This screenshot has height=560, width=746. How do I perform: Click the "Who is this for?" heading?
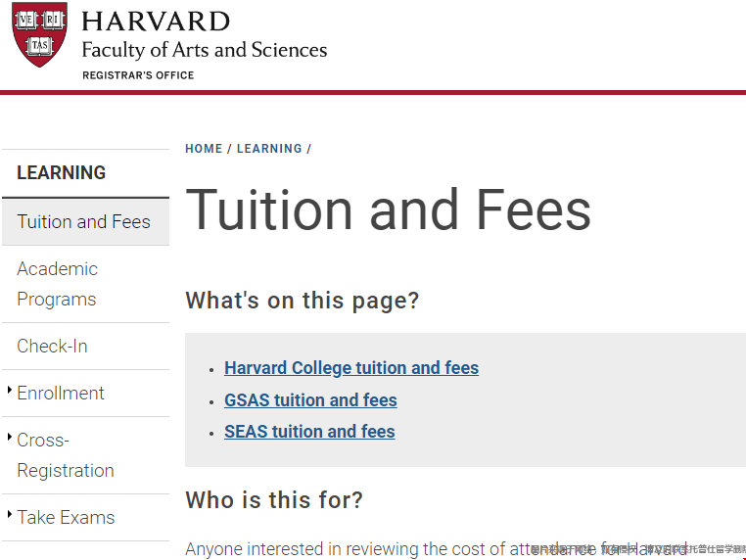pos(274,500)
